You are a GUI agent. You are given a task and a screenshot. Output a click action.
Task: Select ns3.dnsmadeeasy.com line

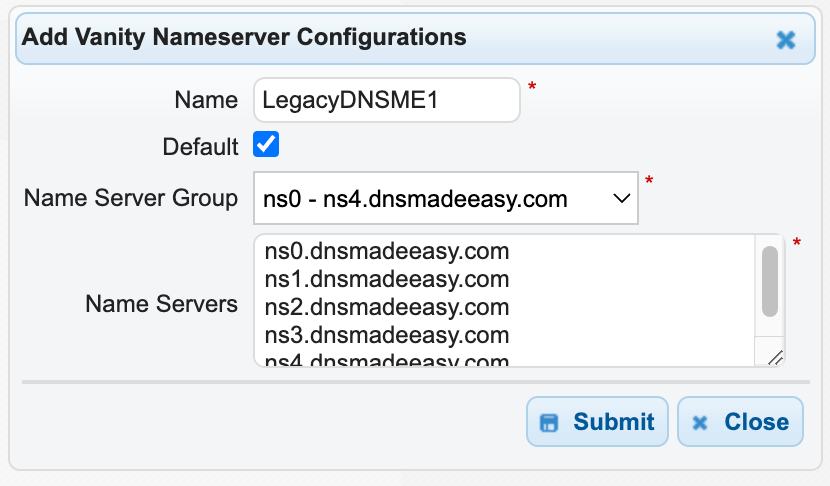[387, 335]
